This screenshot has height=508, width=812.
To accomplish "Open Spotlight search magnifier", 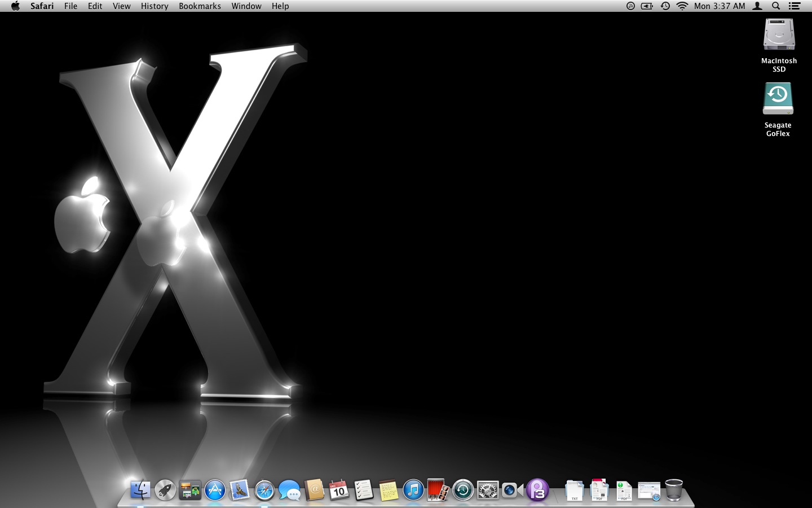I will (776, 6).
